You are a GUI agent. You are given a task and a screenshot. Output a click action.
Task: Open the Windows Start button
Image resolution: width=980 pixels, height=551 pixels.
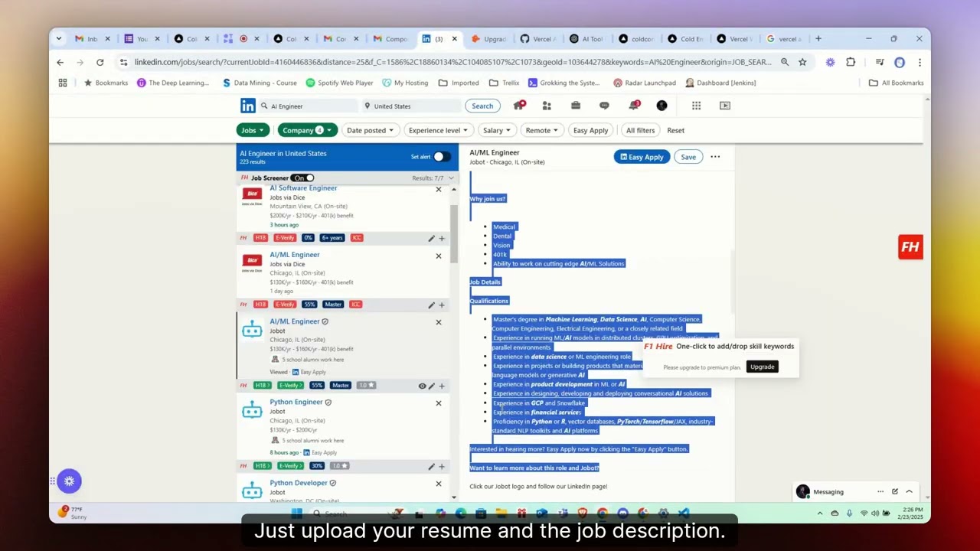coord(296,514)
